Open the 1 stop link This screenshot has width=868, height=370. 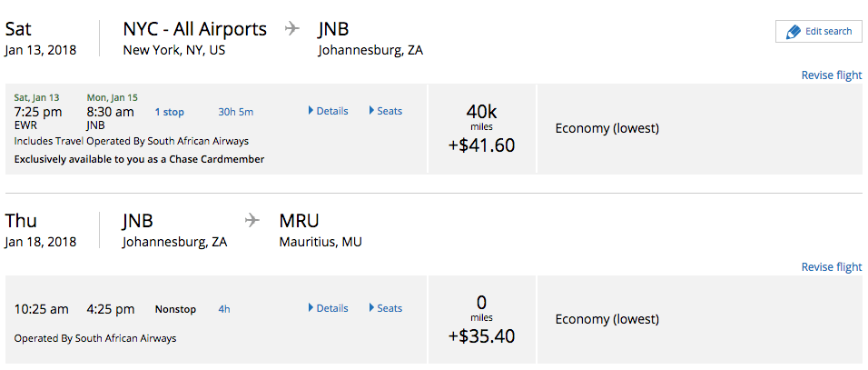(x=170, y=112)
